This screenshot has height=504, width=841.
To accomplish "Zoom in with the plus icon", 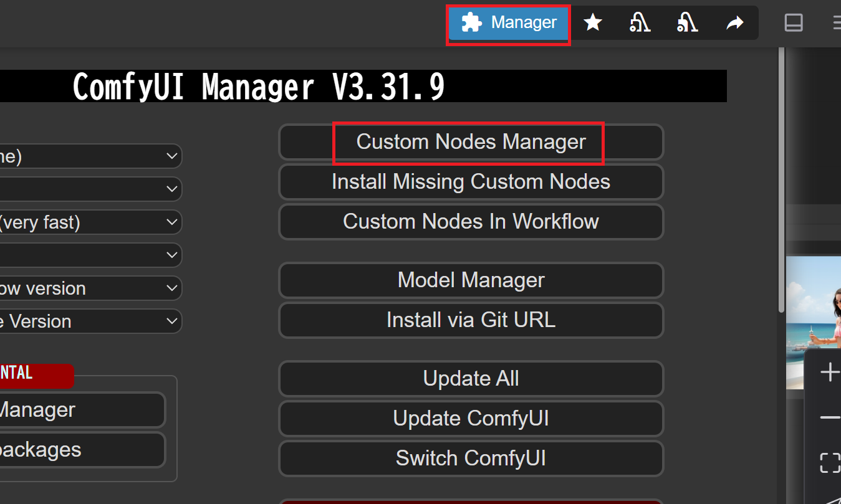I will [830, 373].
